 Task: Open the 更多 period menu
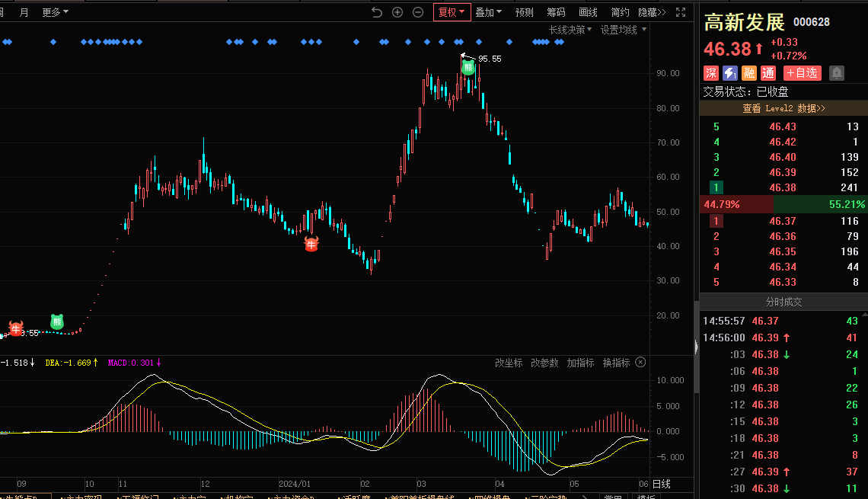pyautogui.click(x=55, y=12)
